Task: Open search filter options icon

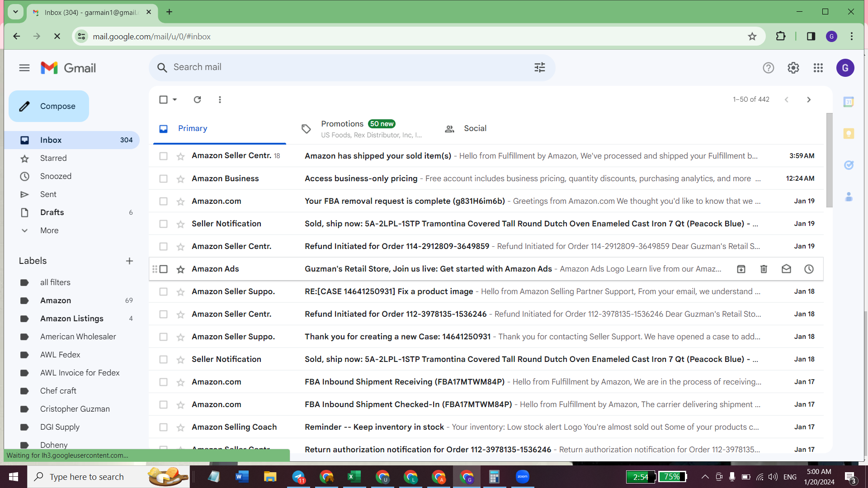Action: pyautogui.click(x=540, y=67)
